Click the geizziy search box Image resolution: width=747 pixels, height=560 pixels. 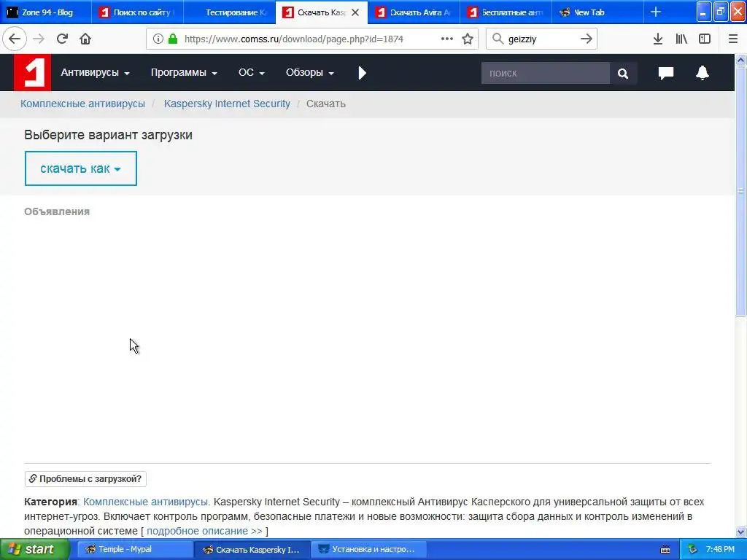(x=542, y=39)
